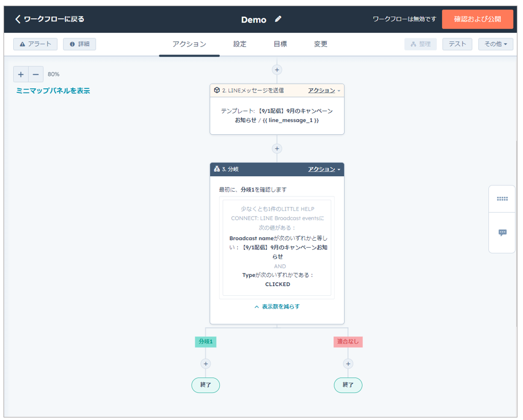Add an action under the 分岐1 branch
Image resolution: width=523 pixels, height=420 pixels.
coord(206,364)
